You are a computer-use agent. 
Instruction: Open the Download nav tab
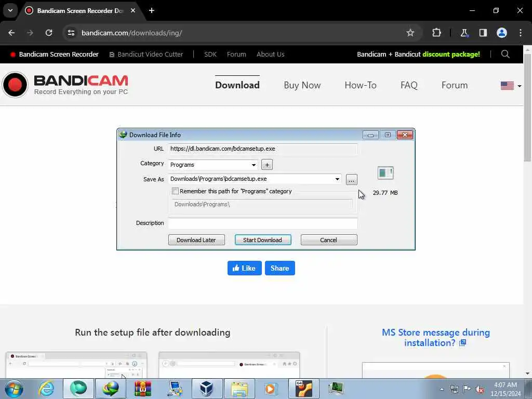click(237, 85)
